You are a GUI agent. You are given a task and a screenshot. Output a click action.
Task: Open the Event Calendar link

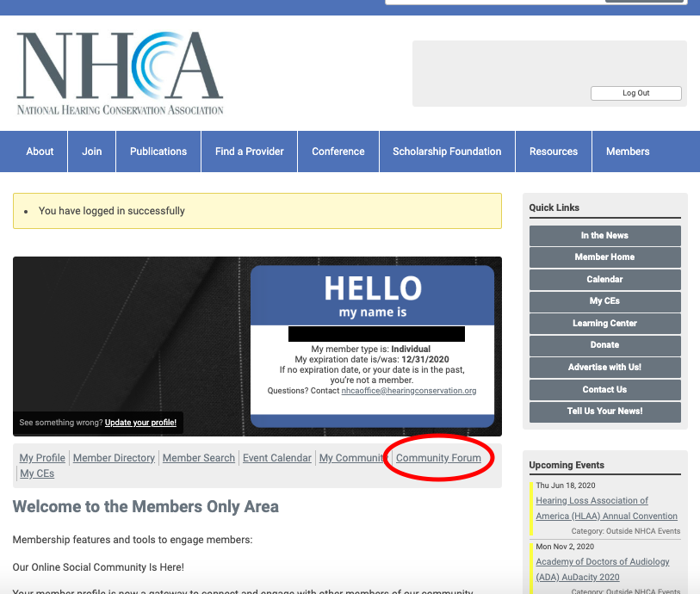point(276,458)
